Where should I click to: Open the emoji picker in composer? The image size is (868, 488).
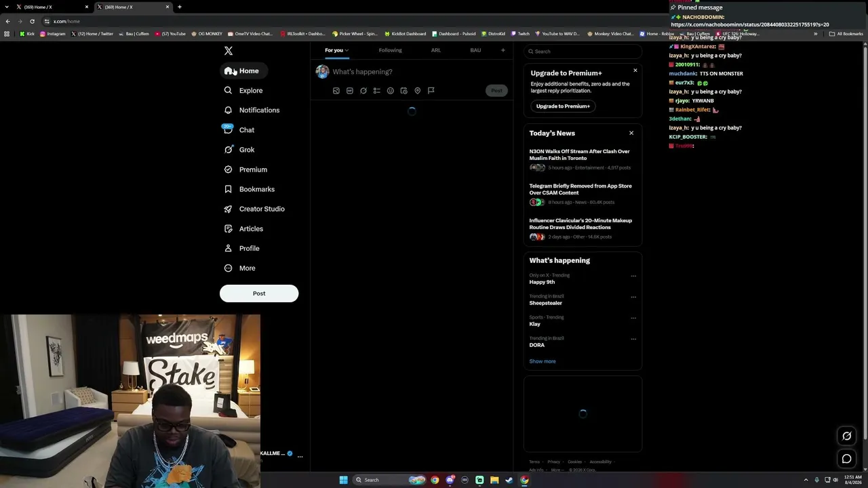[391, 91]
